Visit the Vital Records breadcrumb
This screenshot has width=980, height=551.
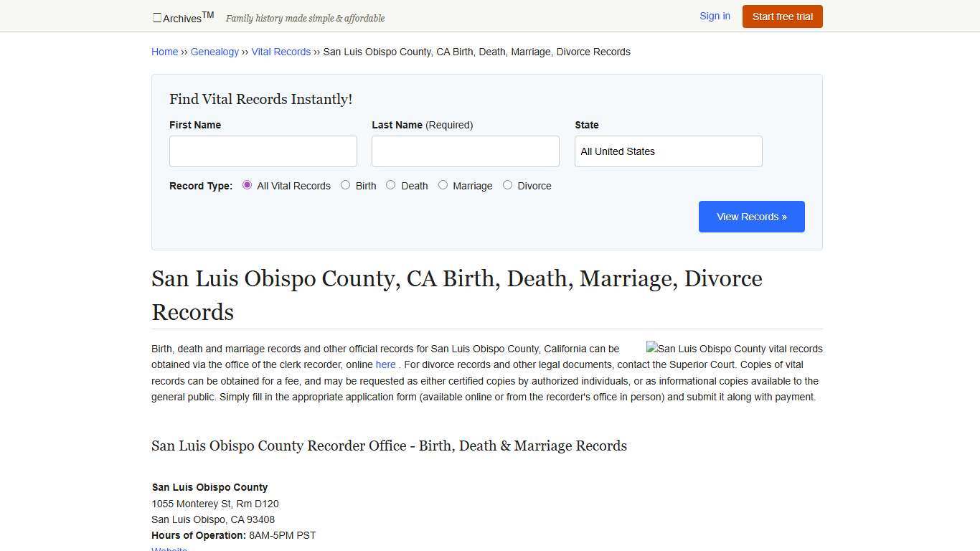281,51
